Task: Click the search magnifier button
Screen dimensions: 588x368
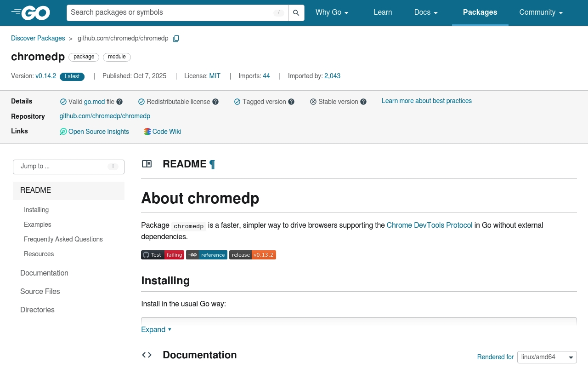Action: (296, 13)
